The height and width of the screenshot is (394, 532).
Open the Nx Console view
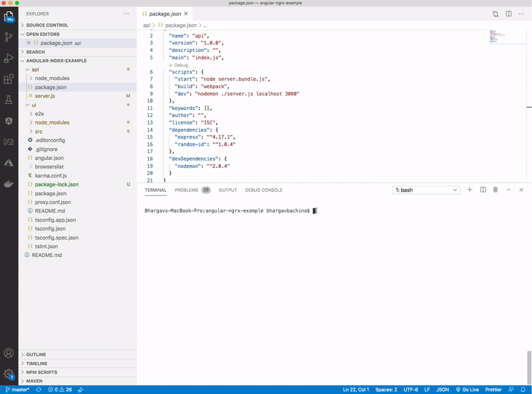pos(9,142)
